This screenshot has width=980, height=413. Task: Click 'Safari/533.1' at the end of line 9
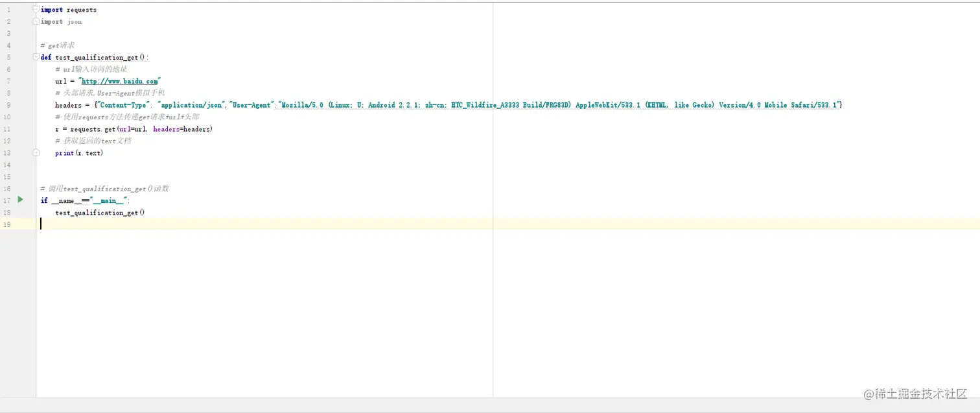coord(815,105)
